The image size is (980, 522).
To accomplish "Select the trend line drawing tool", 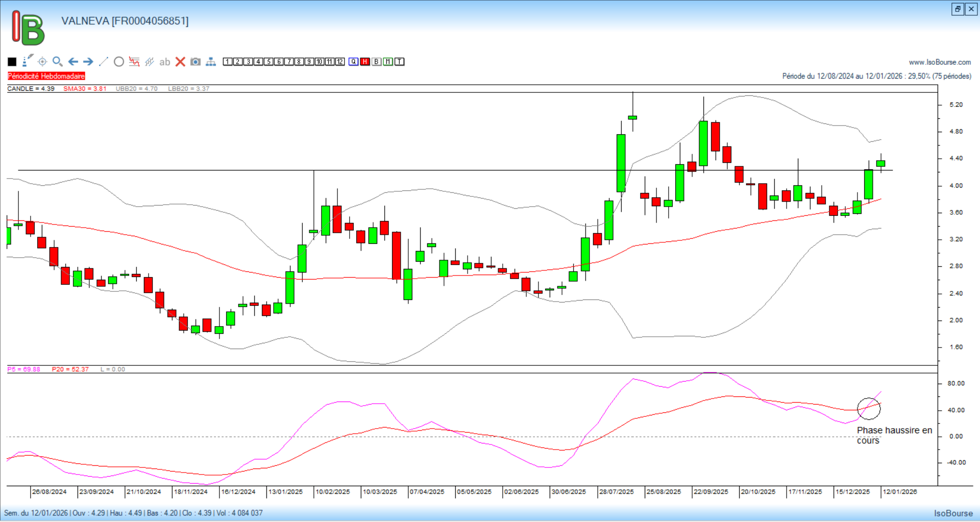I will [x=104, y=62].
